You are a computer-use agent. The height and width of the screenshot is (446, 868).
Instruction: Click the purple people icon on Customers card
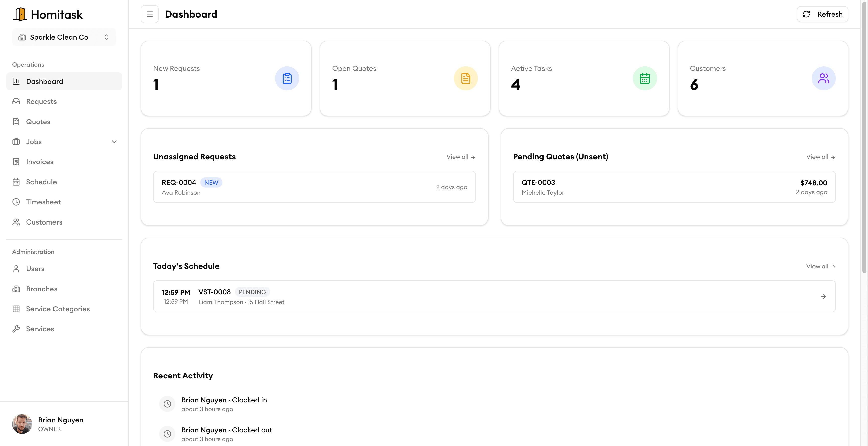(x=824, y=78)
